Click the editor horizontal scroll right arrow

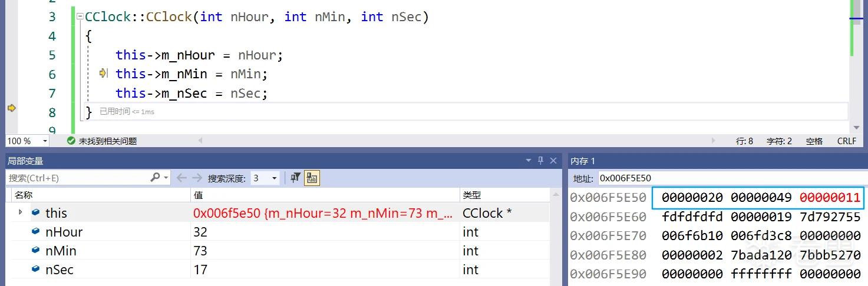[x=714, y=141]
